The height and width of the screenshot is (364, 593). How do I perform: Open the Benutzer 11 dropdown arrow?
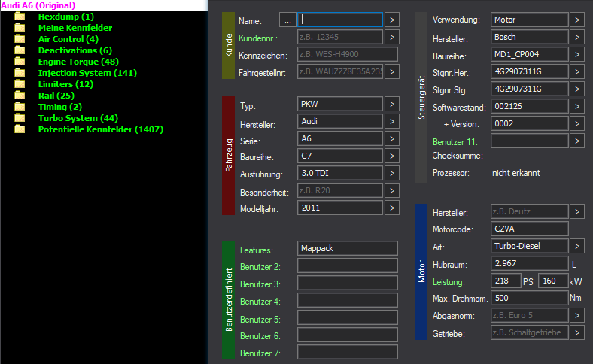click(x=577, y=141)
